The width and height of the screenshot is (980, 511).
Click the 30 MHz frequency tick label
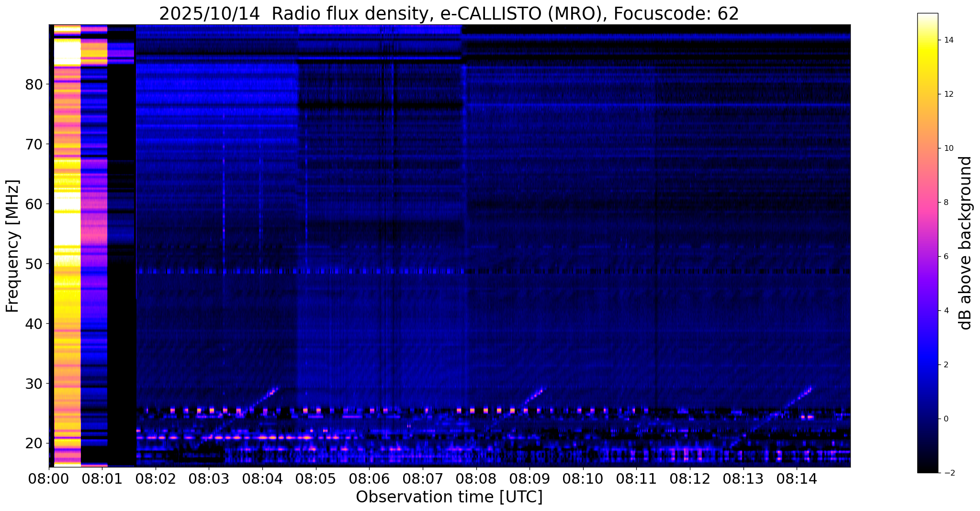tap(34, 384)
